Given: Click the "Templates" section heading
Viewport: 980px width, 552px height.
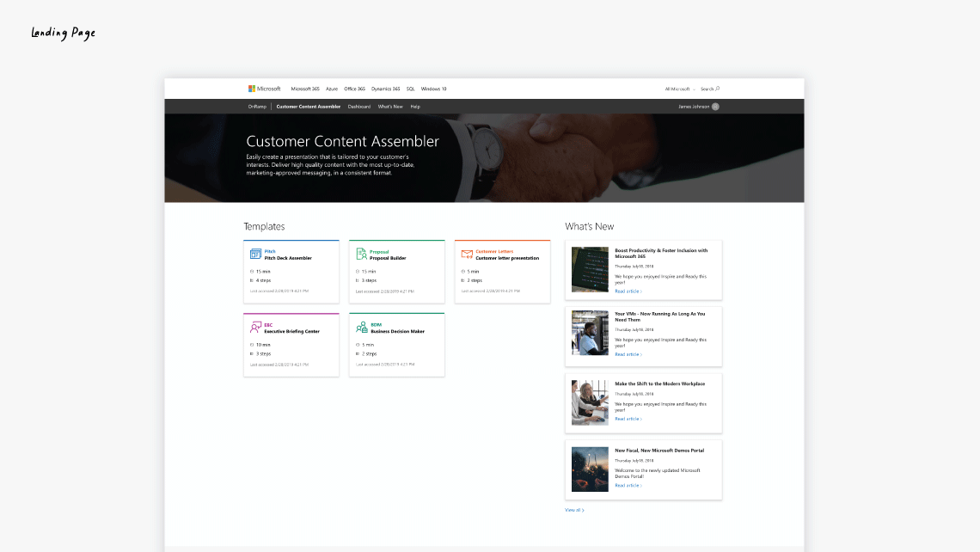Looking at the screenshot, I should coord(265,226).
